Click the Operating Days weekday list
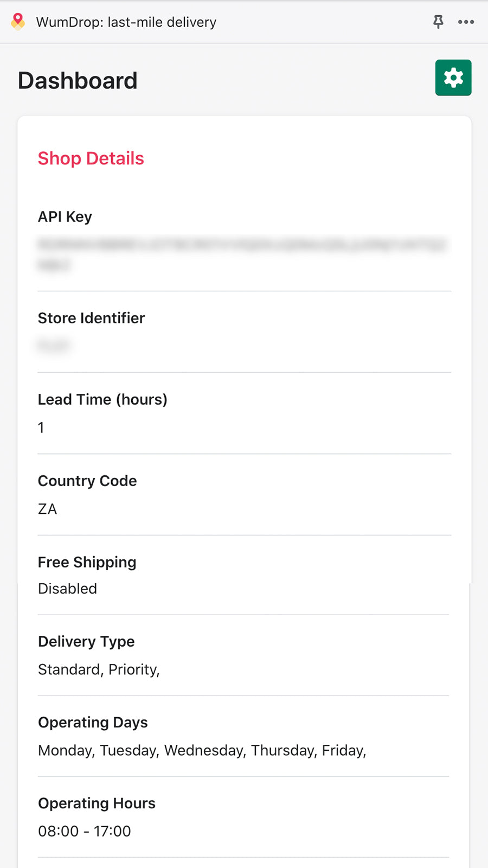 (x=202, y=750)
